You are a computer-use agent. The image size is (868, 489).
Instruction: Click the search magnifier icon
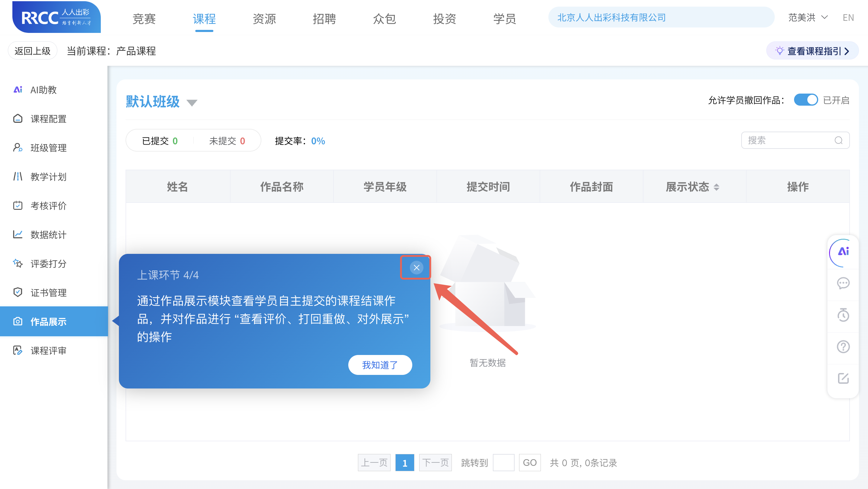point(838,141)
